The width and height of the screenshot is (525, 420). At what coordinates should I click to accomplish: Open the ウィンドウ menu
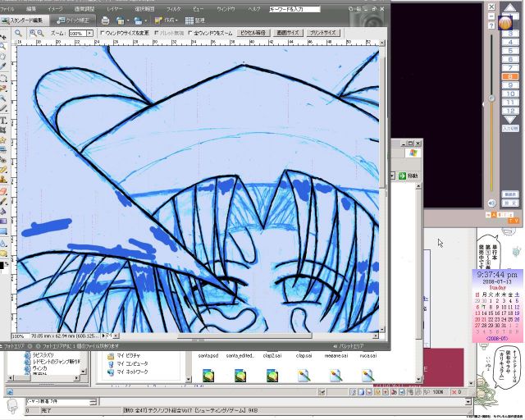coord(226,9)
